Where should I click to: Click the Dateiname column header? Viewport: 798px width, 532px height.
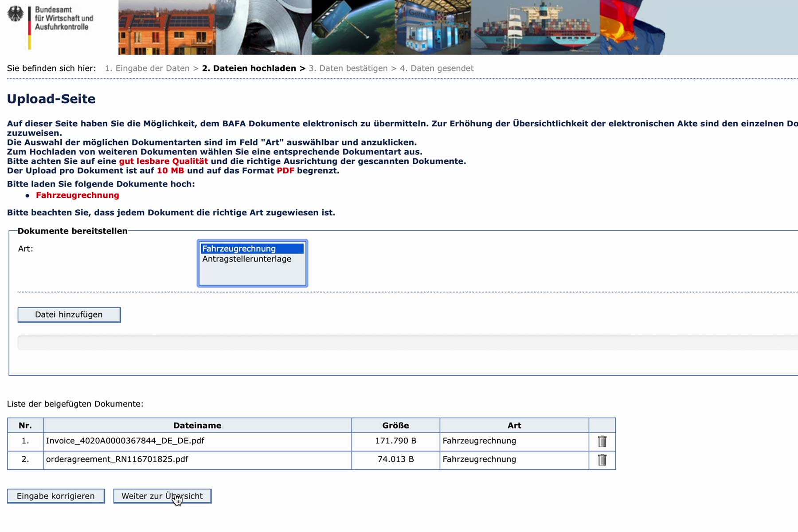[197, 426]
